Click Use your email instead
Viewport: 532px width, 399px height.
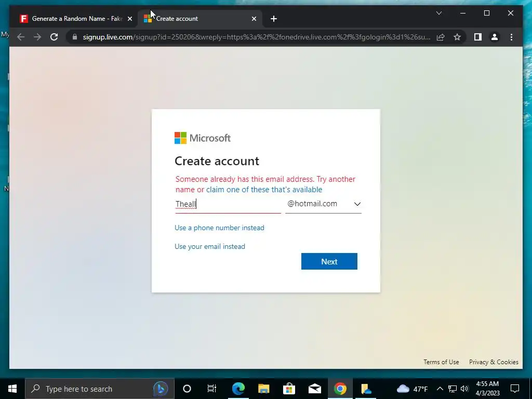pos(210,246)
